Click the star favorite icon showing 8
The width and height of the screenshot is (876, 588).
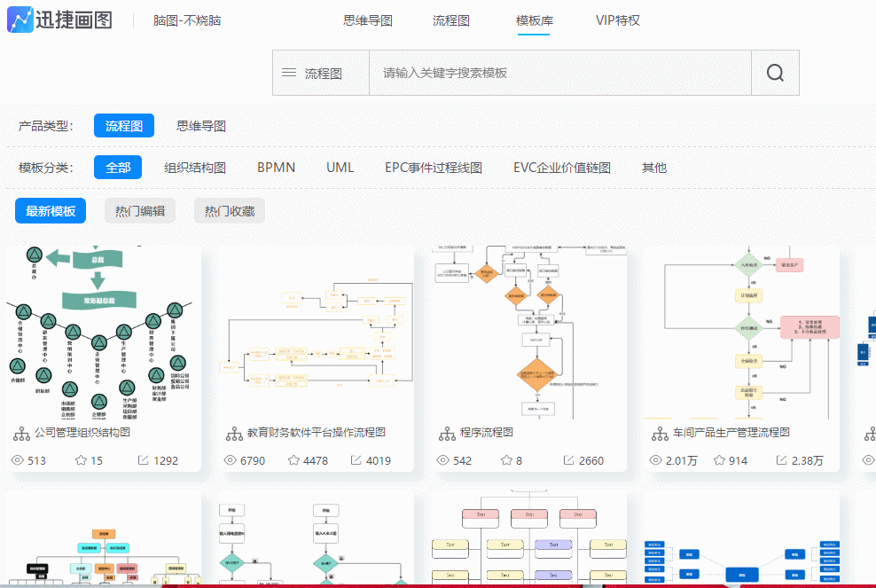507,460
